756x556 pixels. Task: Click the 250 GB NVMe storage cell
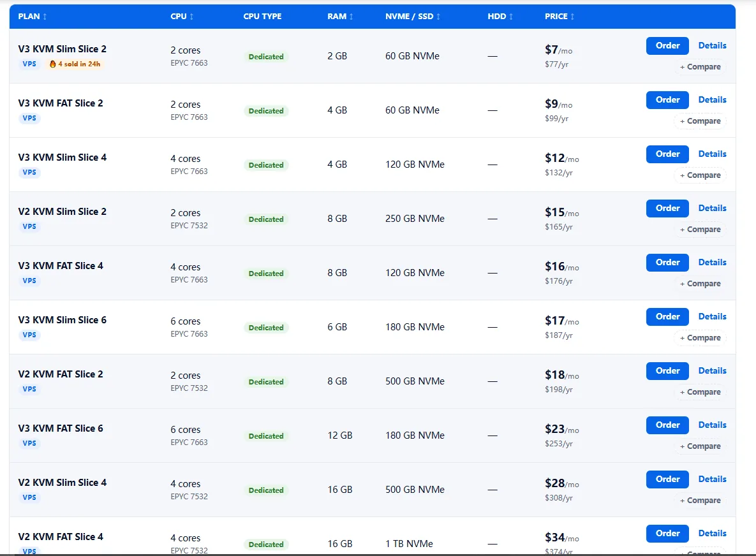[415, 219]
